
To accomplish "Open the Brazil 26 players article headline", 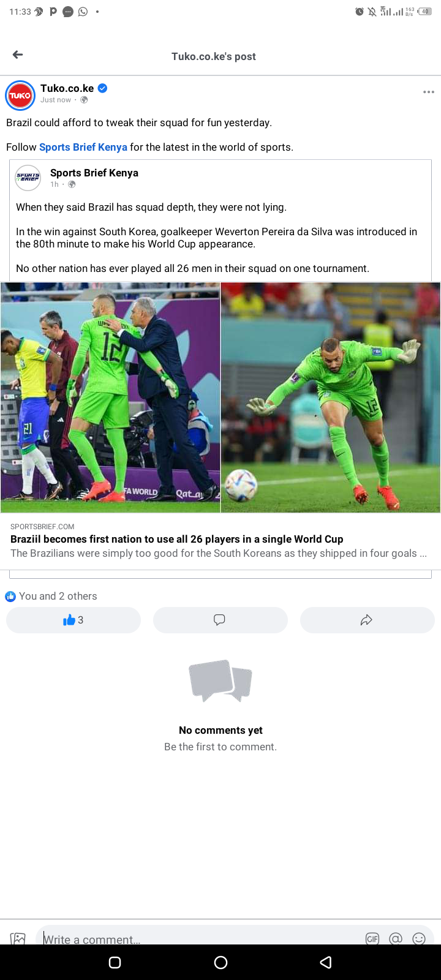I will [x=177, y=539].
